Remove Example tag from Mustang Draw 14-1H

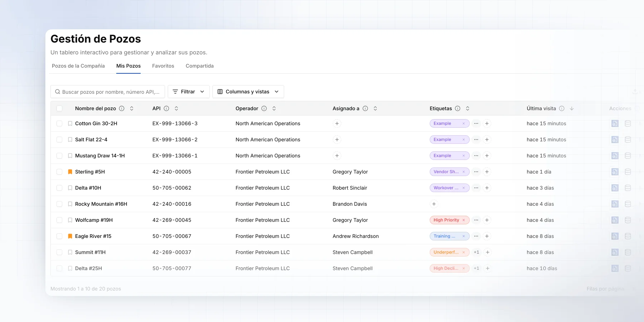464,156
